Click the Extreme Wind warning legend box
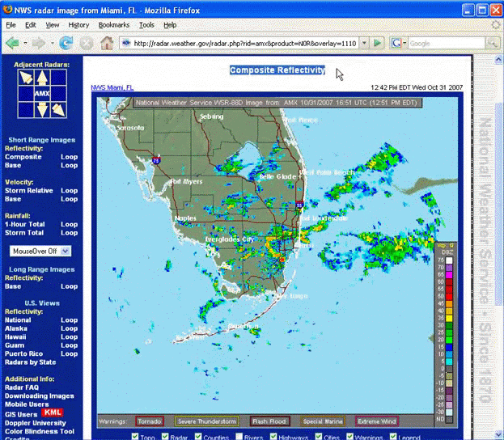Image resolution: width=504 pixels, height=440 pixels. tap(377, 421)
